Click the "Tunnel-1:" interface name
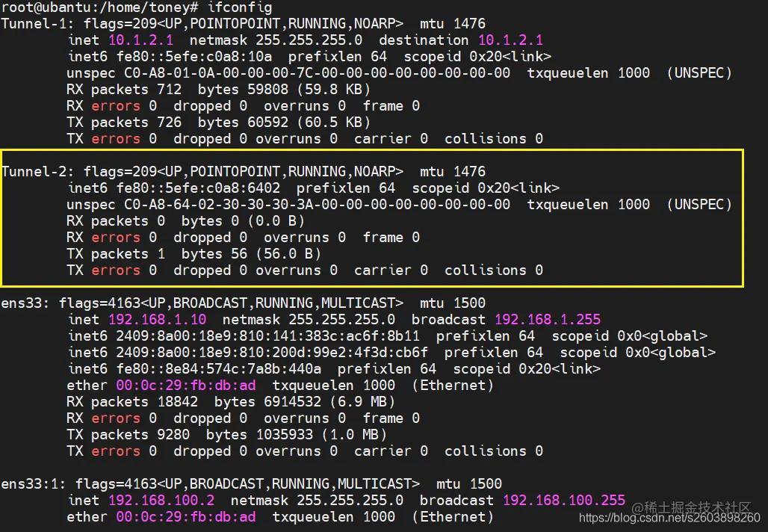Screen dimensions: 768x532 click(37, 23)
